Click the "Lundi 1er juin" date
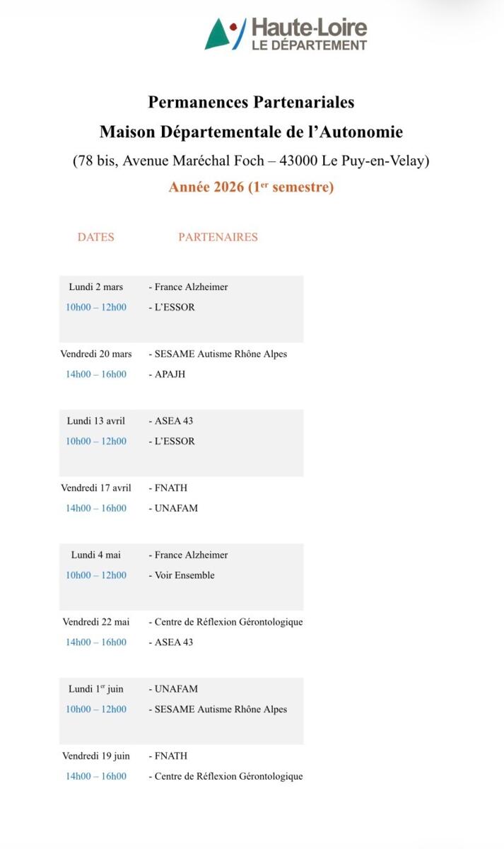The width and height of the screenshot is (504, 849). pyautogui.click(x=95, y=688)
